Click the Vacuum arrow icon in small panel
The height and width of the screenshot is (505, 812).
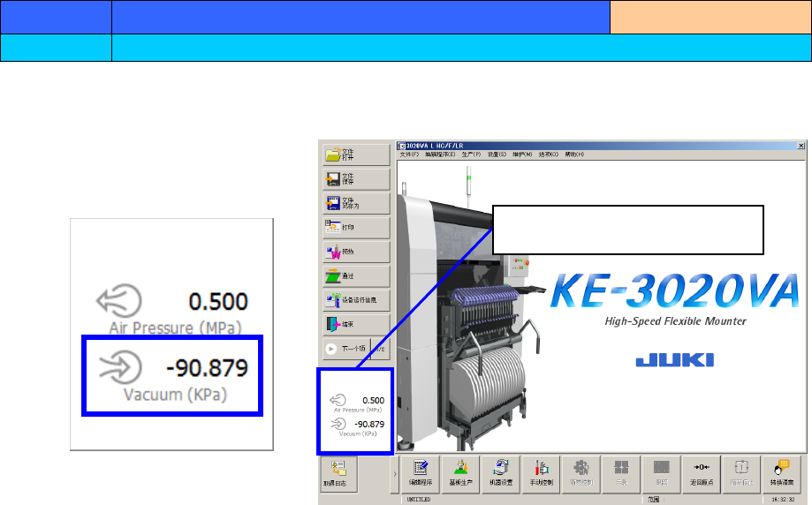coord(338,424)
